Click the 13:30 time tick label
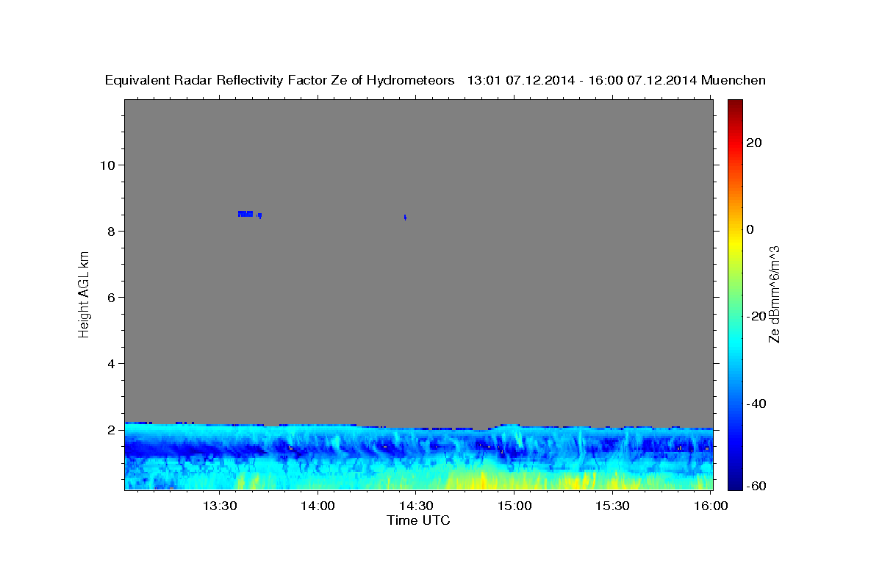The height and width of the screenshot is (588, 882). [x=219, y=506]
